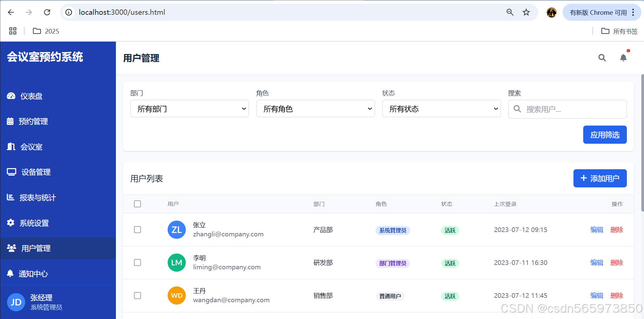Click the LM avatar for 李明
The image size is (644, 319).
tap(177, 263)
